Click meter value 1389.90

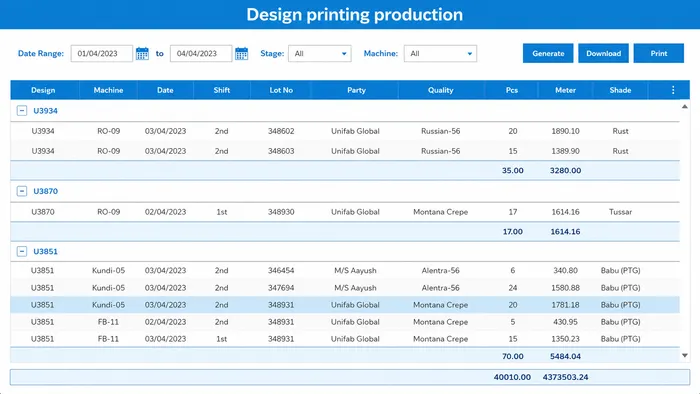coord(565,151)
